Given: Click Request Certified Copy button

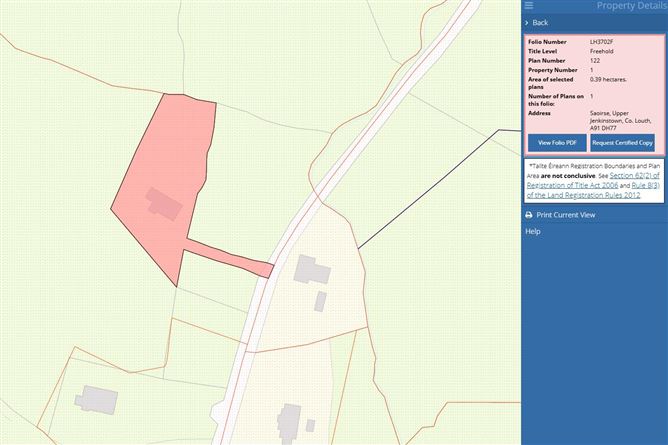Looking at the screenshot, I should pos(622,143).
